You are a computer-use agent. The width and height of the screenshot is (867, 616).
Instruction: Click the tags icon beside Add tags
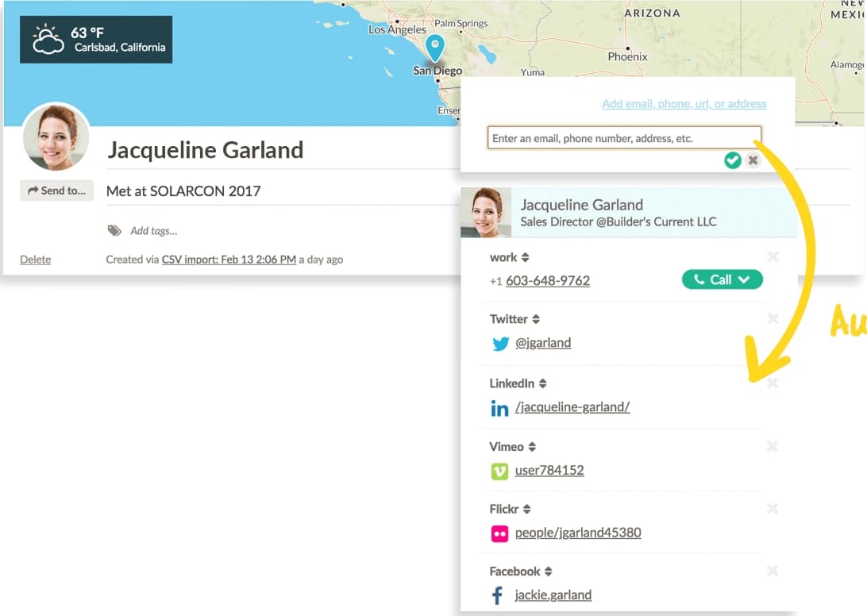(114, 230)
